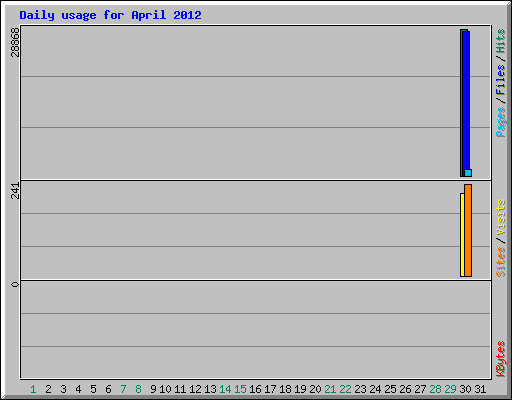Click day label 4 on x-axis
This screenshot has height=400, width=512.
click(x=78, y=389)
